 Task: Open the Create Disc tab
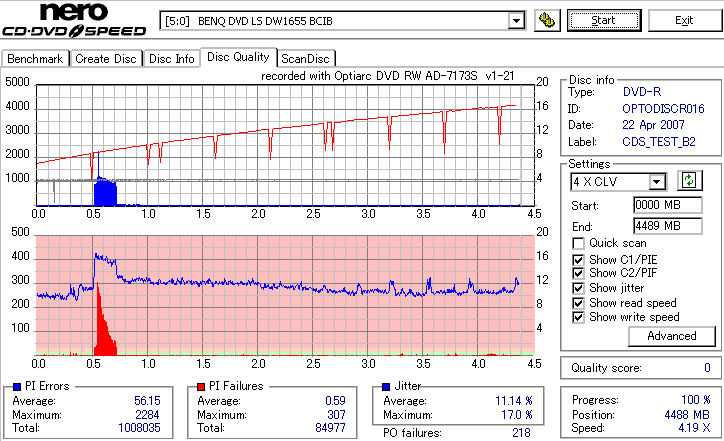tap(106, 59)
